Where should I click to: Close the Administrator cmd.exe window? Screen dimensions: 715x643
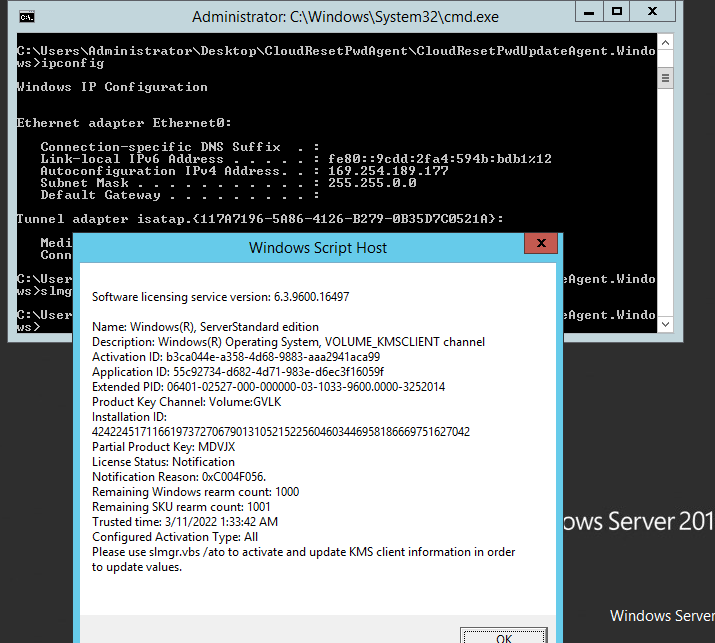click(652, 12)
